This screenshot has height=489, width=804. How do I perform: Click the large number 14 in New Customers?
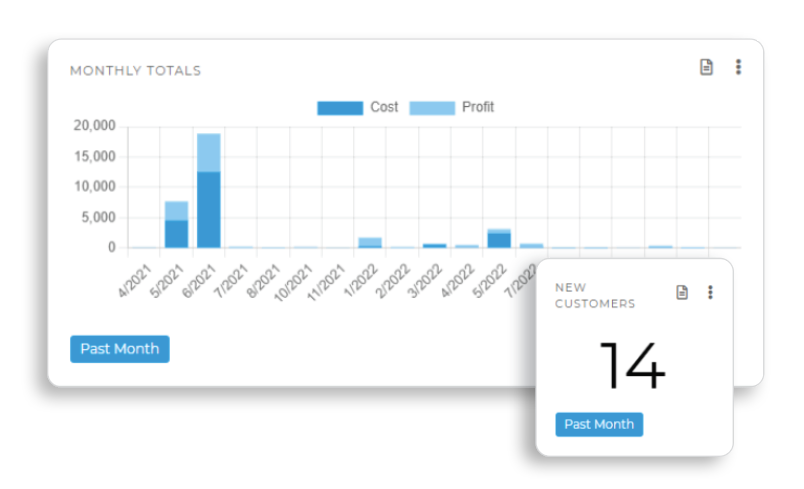coord(632,365)
